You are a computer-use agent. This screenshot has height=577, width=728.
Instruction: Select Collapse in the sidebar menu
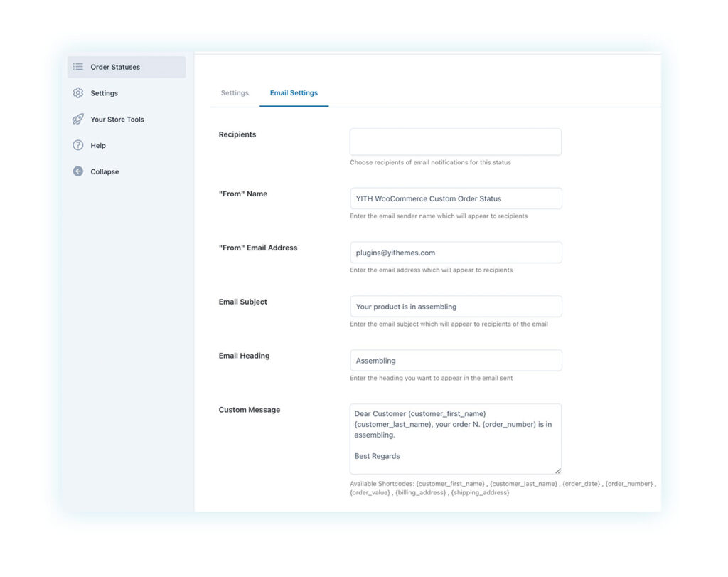pos(103,171)
